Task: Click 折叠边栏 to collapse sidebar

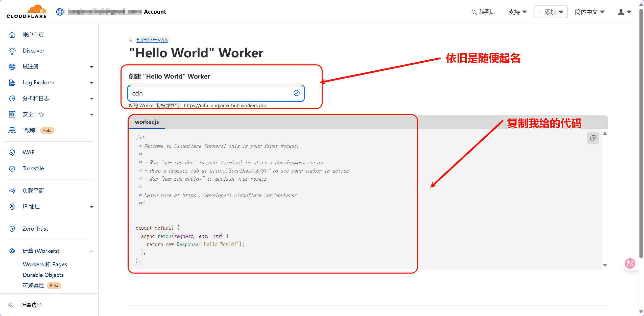Action: click(x=31, y=305)
